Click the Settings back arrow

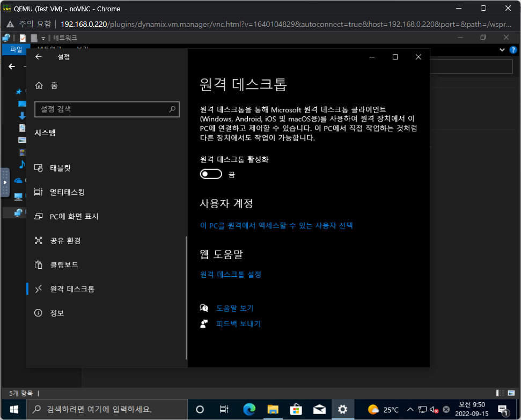pyautogui.click(x=39, y=57)
